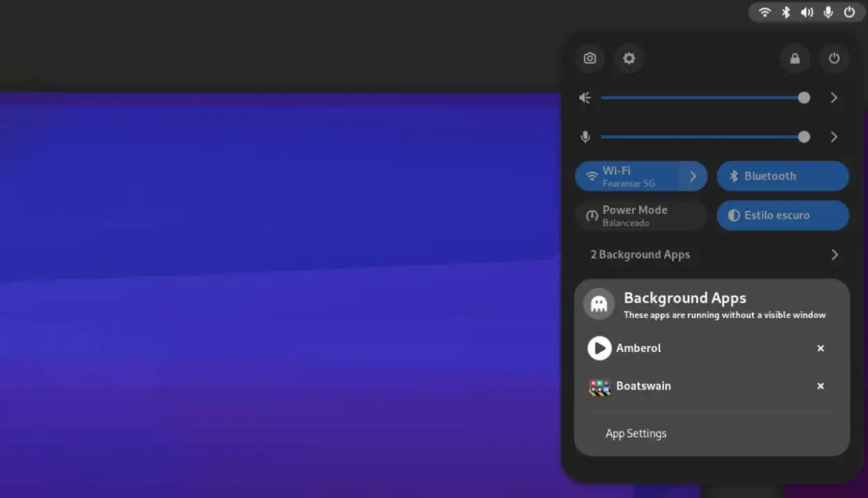Expand microphone input device options
This screenshot has height=498, width=868.
(834, 137)
